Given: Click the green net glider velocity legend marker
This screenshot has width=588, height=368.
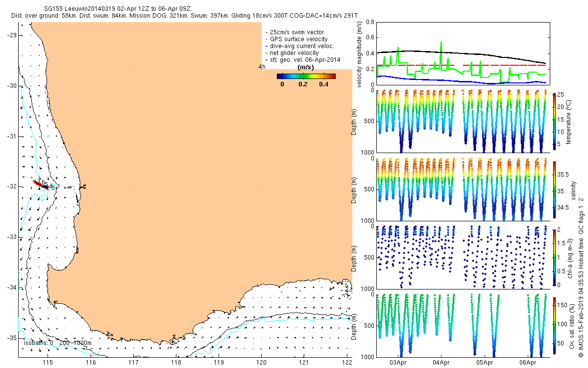Looking at the screenshot, I should point(266,53).
